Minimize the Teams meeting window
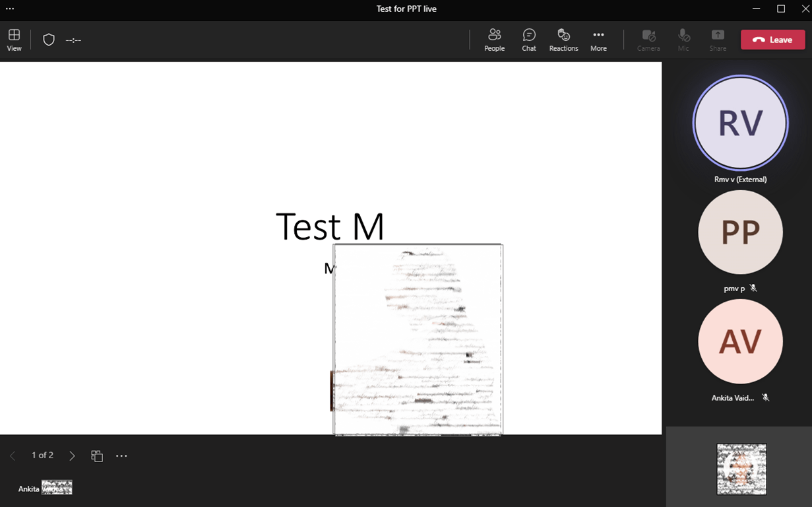This screenshot has height=507, width=812. (x=756, y=9)
